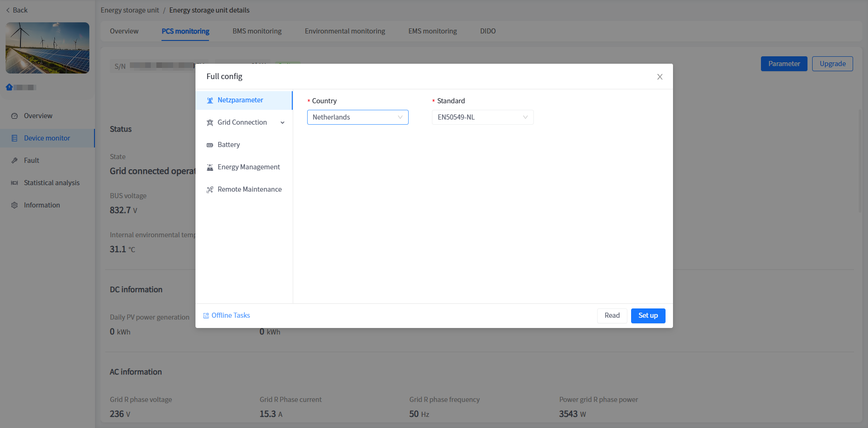Image resolution: width=868 pixels, height=428 pixels.
Task: Click the Netzparameter antenna icon
Action: (210, 100)
